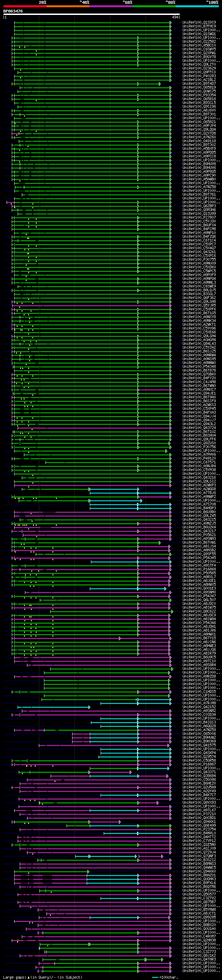The width and height of the screenshot is (222, 980).
Task: Click the green ~80% legend segment
Action: [154, 6]
